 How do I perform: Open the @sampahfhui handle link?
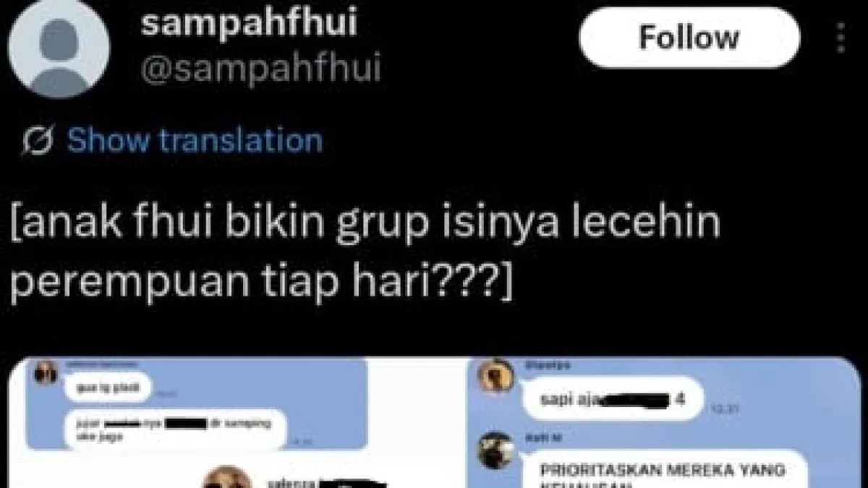coord(260,69)
